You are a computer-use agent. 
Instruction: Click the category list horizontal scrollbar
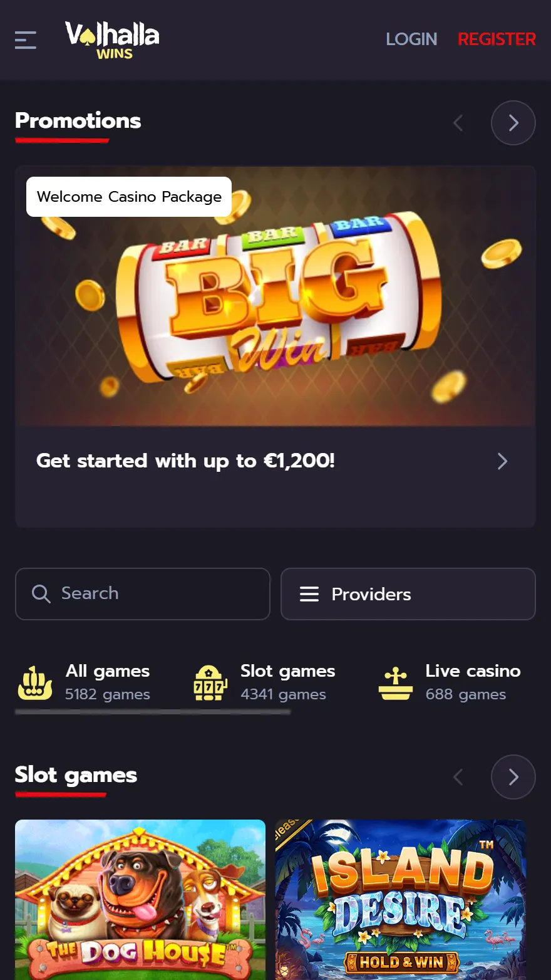point(153,712)
